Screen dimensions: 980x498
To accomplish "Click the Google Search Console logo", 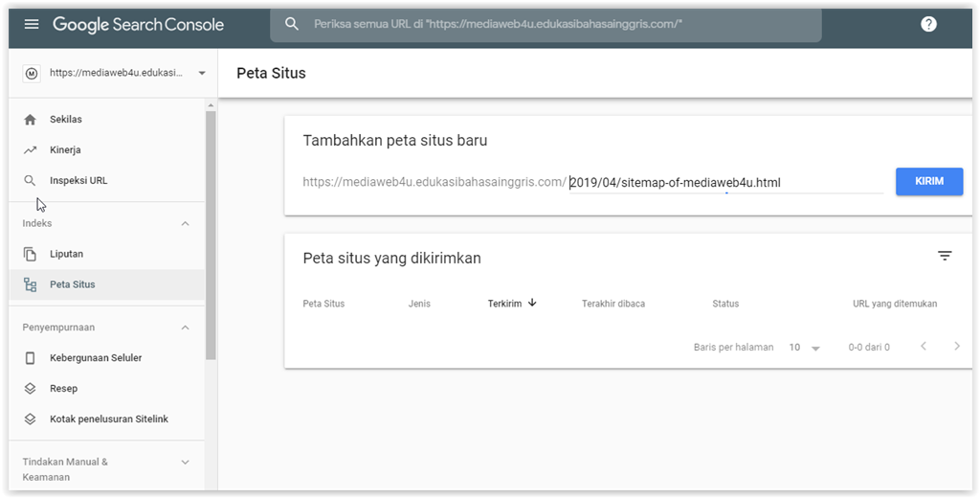I will click(138, 24).
